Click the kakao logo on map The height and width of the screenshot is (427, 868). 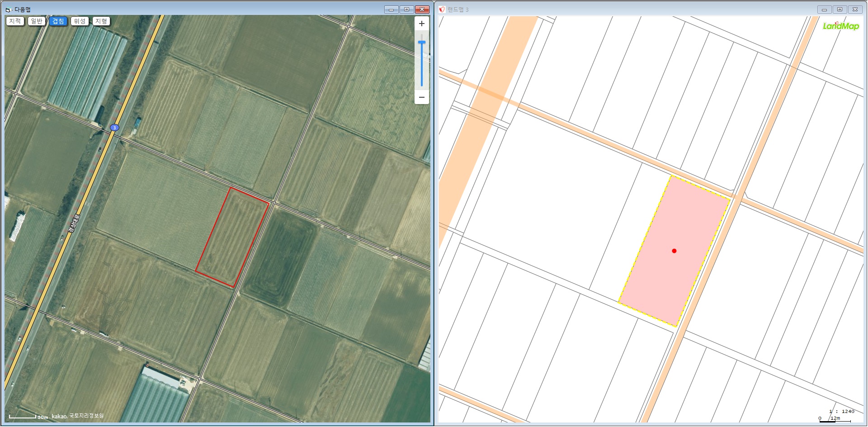click(x=59, y=416)
